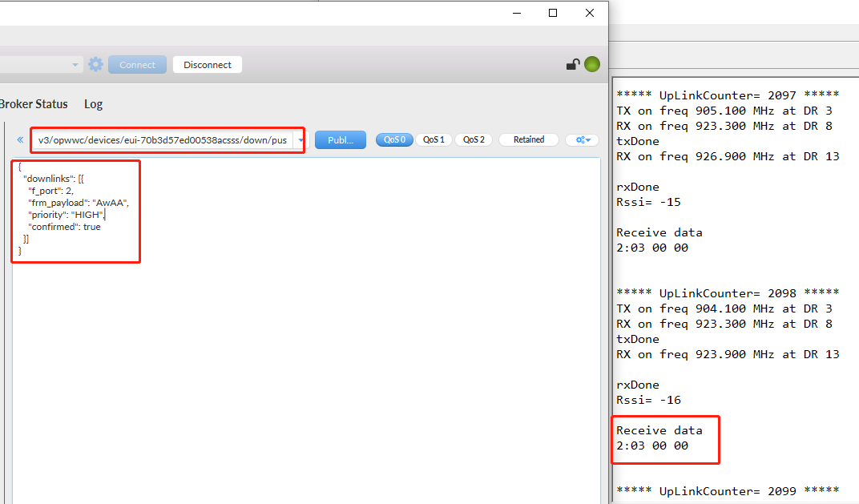859x504 pixels.
Task: Click the Disconnect button
Action: click(x=208, y=65)
